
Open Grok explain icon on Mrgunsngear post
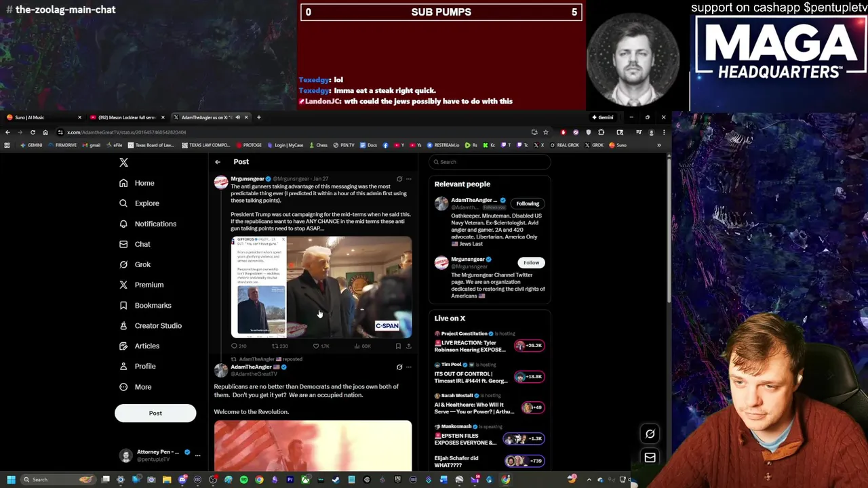[399, 179]
